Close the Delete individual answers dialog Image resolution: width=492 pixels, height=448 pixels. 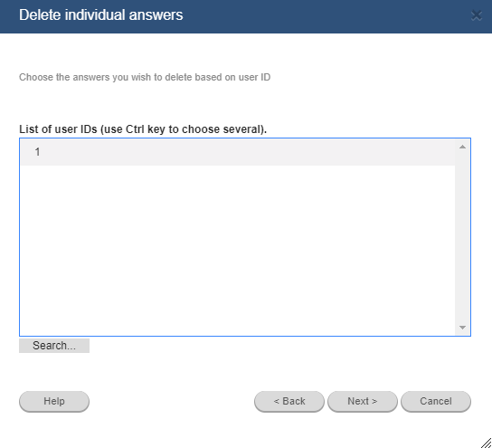pos(477,15)
